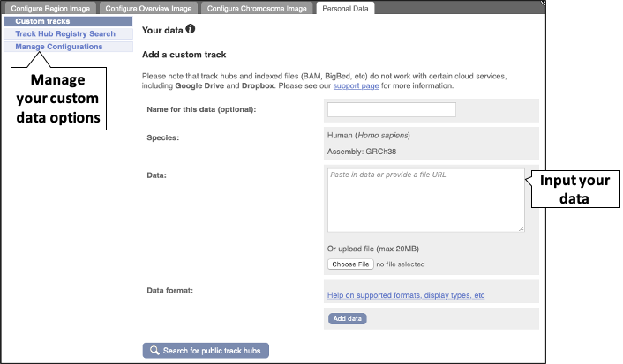Click the Add data button
Image resolution: width=623 pixels, height=364 pixels.
pos(348,318)
